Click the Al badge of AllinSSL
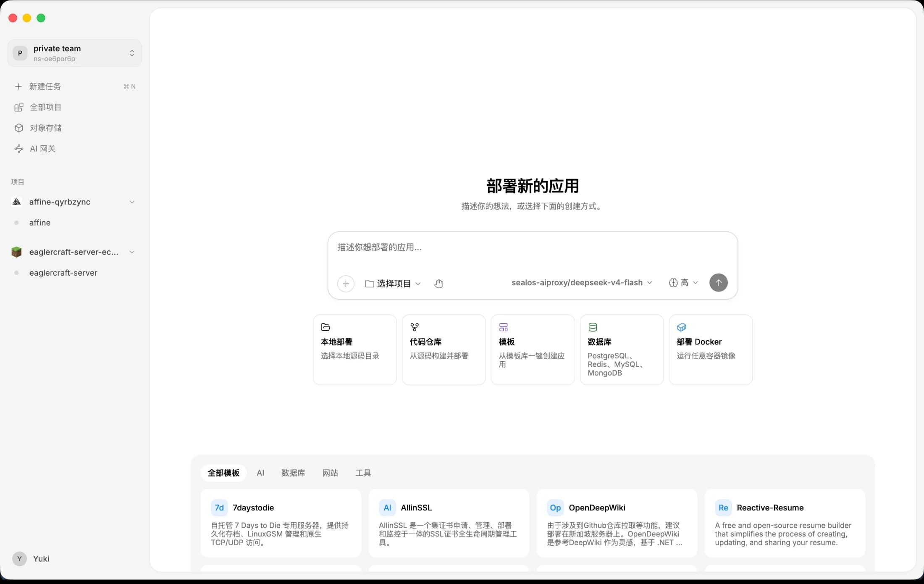The image size is (924, 584). coord(387,508)
